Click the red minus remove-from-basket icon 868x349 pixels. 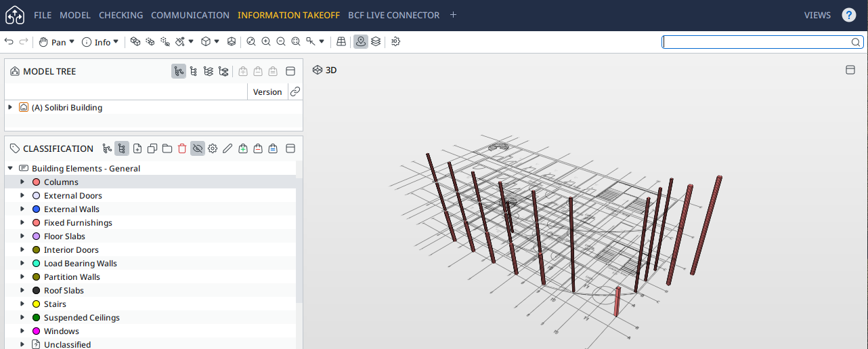coord(258,148)
